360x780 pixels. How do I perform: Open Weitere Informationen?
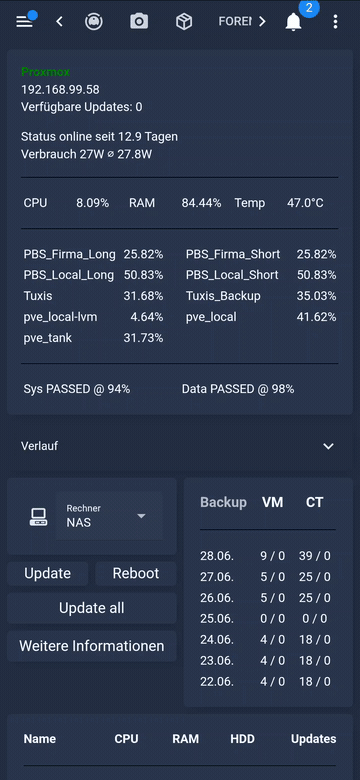91,646
